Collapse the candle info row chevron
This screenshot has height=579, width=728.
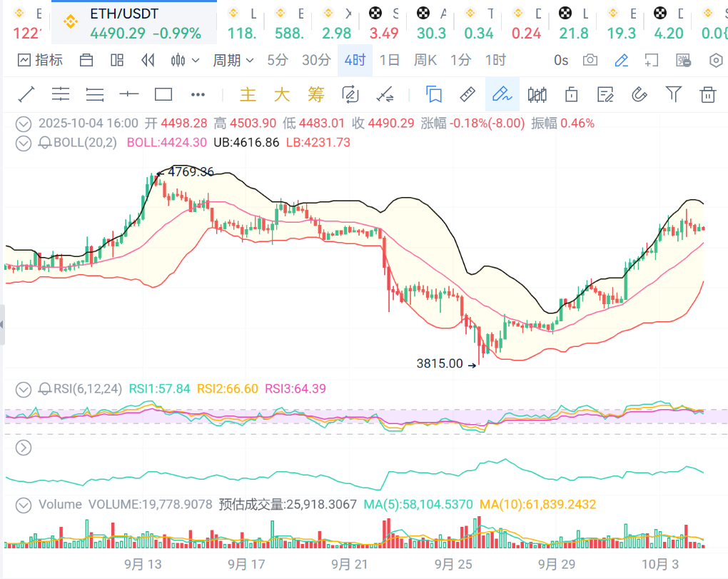coord(24,124)
